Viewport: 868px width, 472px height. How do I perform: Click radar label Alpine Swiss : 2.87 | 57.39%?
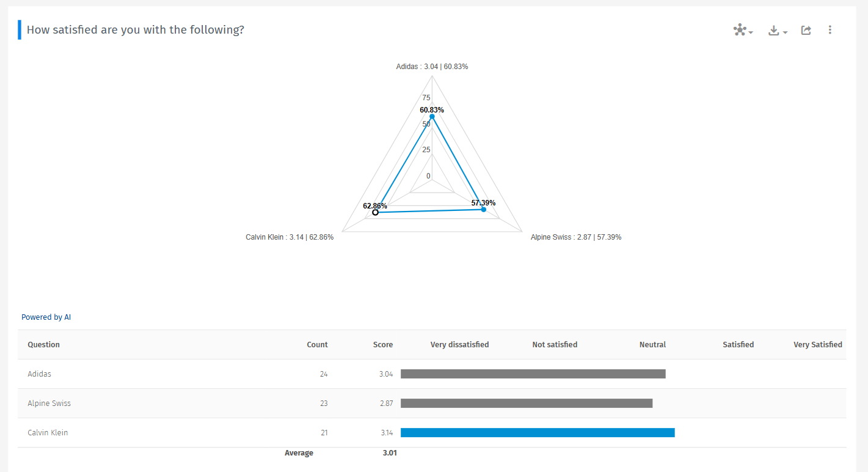(576, 237)
